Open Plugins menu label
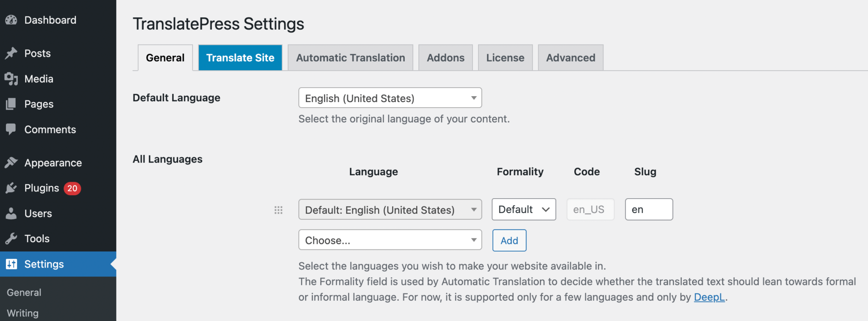868x321 pixels. click(x=42, y=188)
